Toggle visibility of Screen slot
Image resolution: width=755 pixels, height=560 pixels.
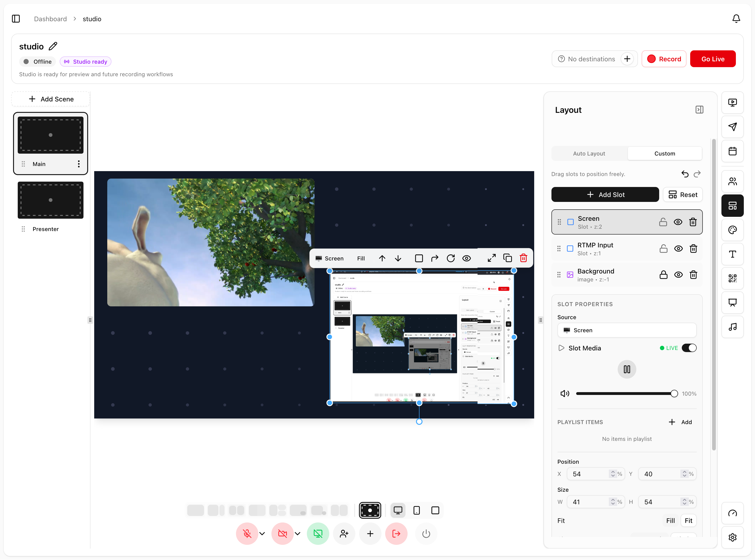click(678, 222)
